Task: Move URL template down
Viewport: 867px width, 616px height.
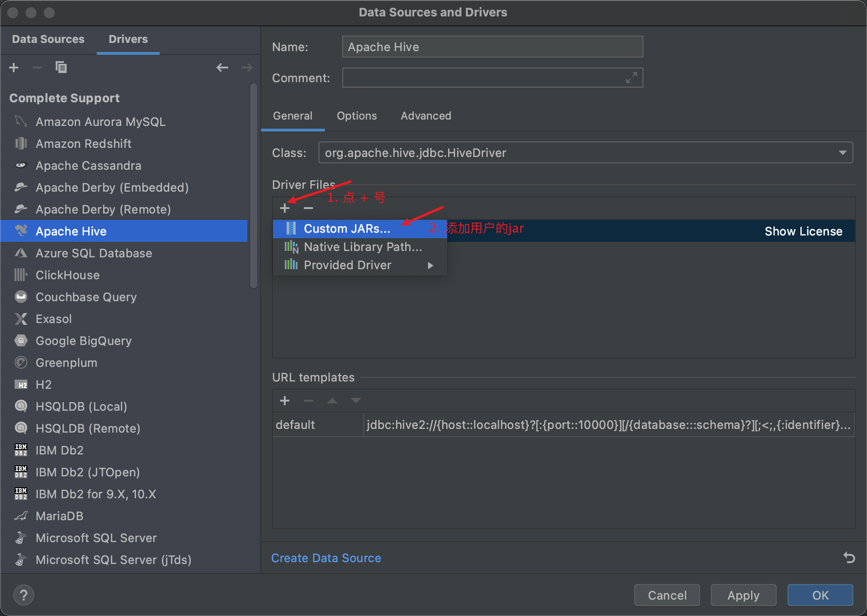Action: point(356,401)
